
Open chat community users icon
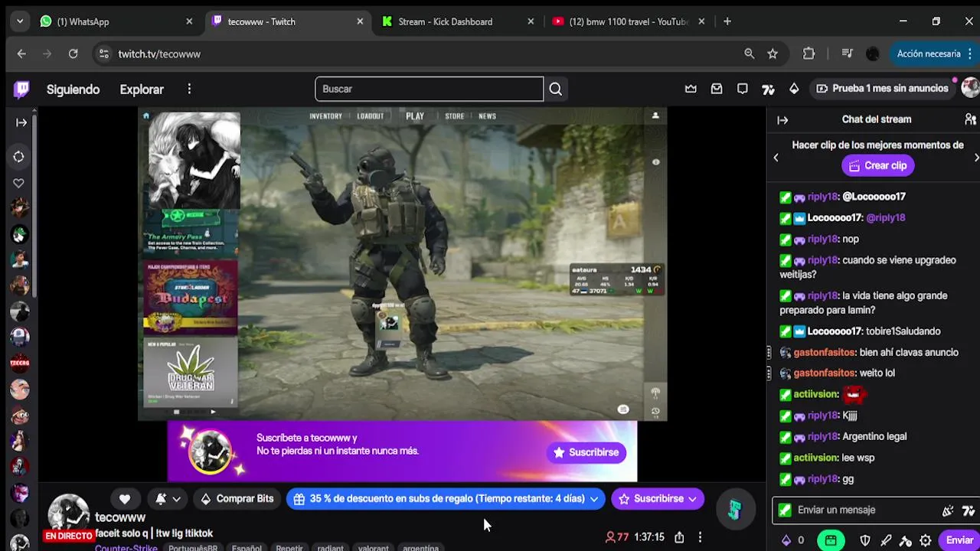tap(970, 119)
